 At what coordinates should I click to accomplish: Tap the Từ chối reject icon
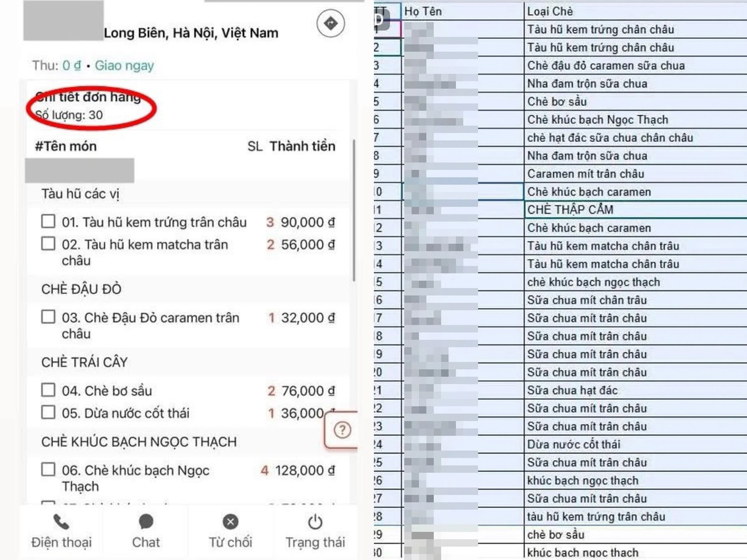[231, 522]
